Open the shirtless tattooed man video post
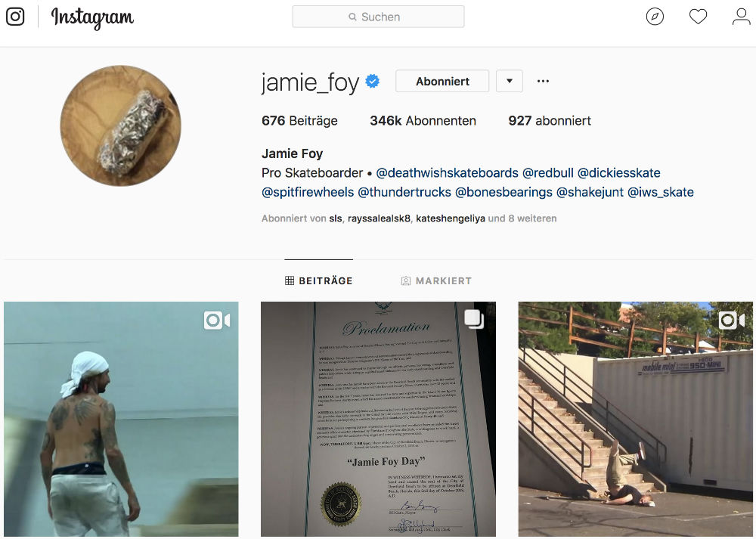The image size is (756, 539). [x=121, y=419]
